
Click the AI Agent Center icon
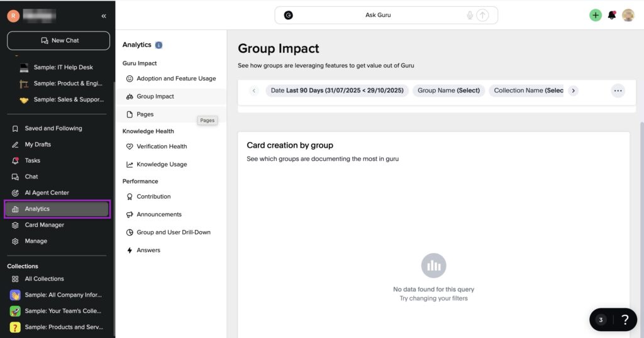[x=15, y=193]
